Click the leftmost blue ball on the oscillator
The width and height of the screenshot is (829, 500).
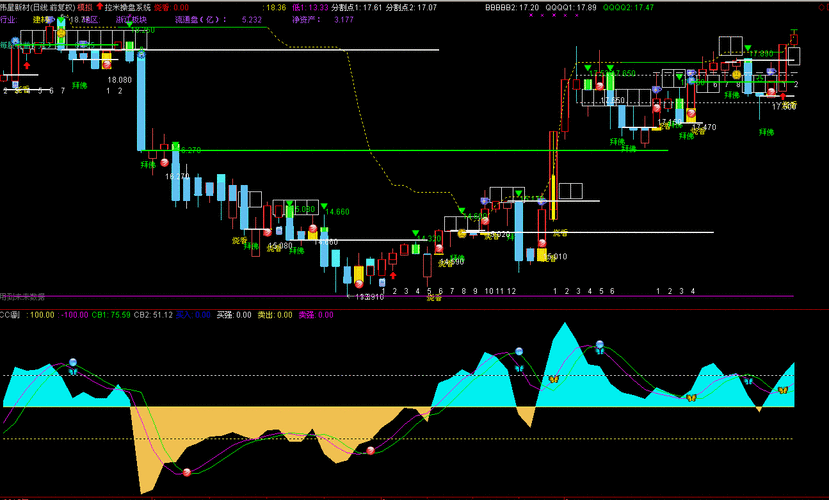click(72, 361)
